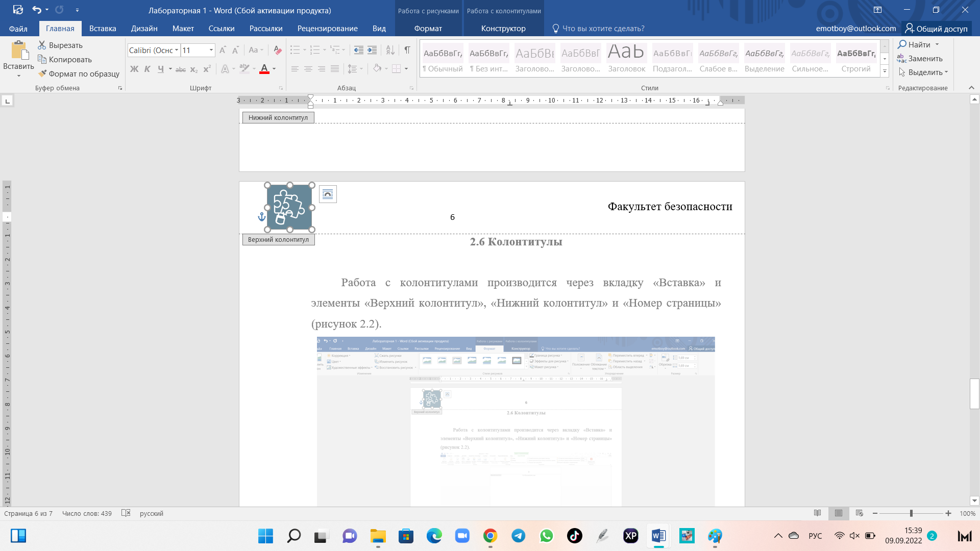Collapse the ribbon with the chevron
The width and height of the screenshot is (980, 551).
[971, 88]
